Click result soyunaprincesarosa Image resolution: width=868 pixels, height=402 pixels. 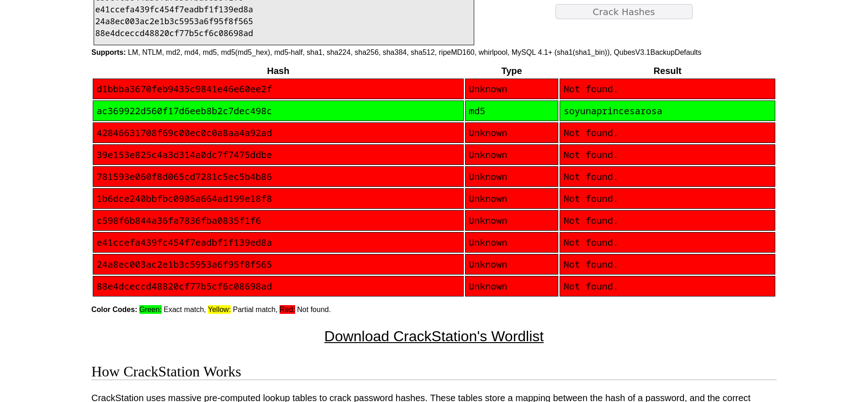(667, 111)
